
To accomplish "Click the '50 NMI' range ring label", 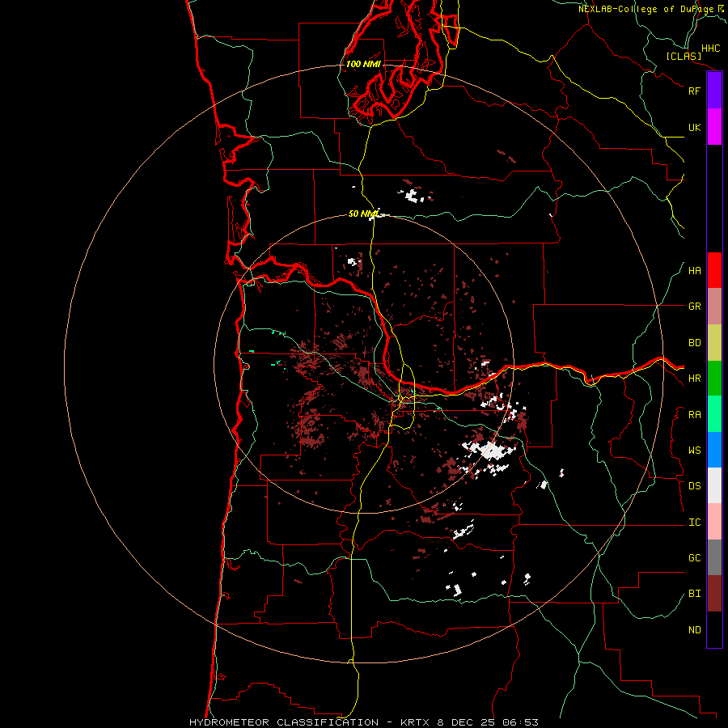I will pyautogui.click(x=364, y=214).
